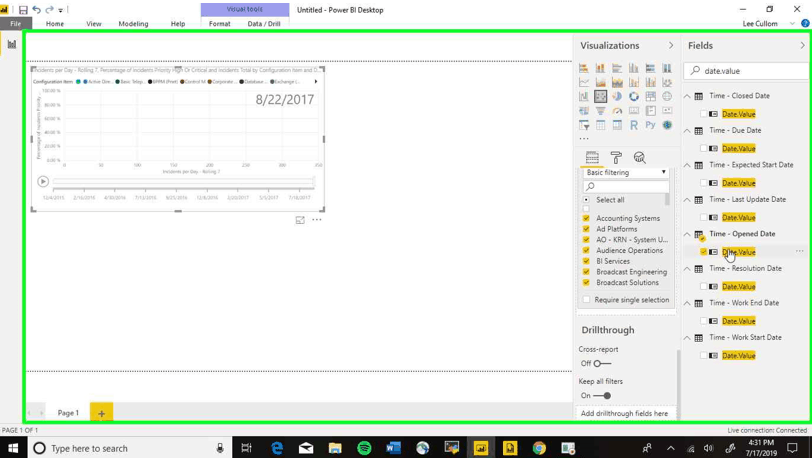
Task: Select the table visual
Action: pyautogui.click(x=600, y=125)
